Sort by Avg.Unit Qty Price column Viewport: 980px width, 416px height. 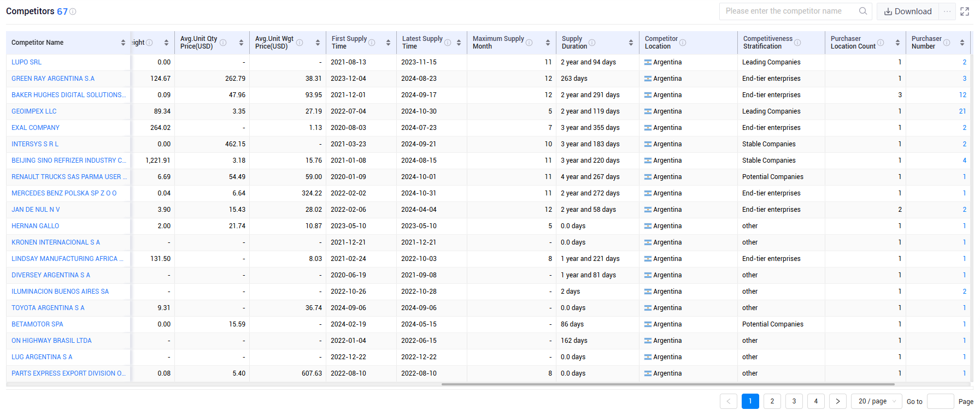tap(241, 43)
